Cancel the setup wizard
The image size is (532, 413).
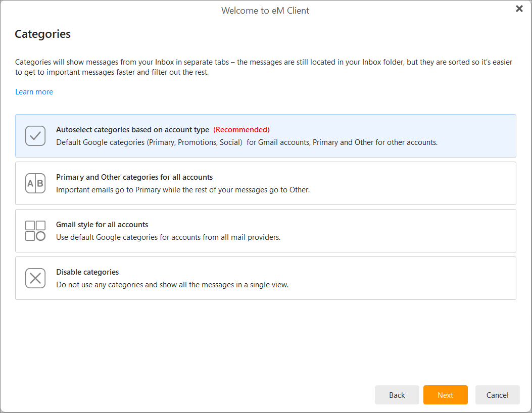[497, 395]
